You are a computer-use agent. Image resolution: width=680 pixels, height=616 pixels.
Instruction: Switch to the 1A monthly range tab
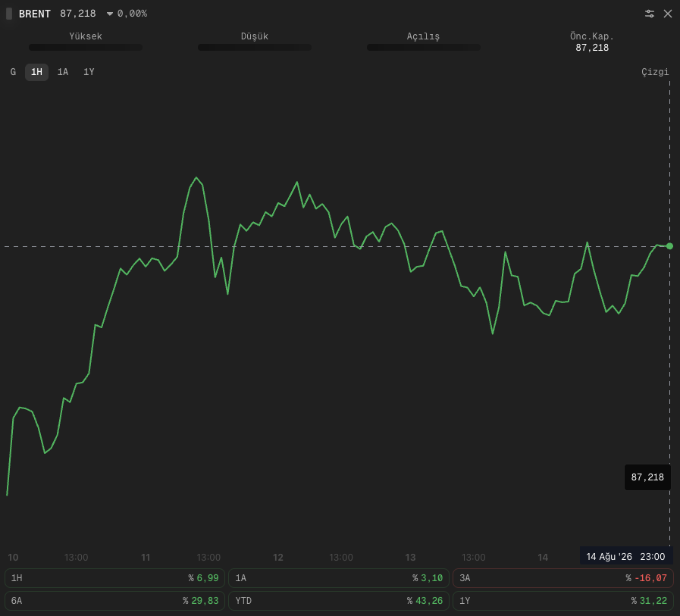click(63, 72)
